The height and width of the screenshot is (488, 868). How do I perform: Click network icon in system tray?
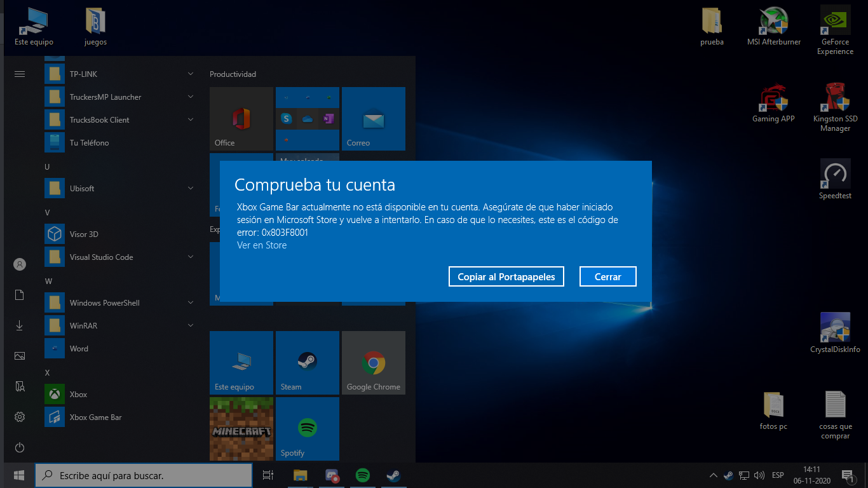pos(743,475)
